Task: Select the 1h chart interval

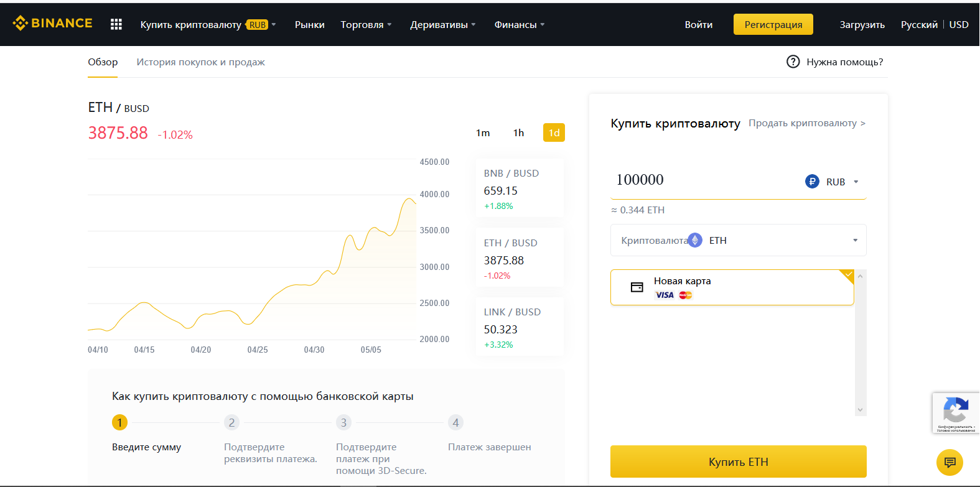Action: tap(518, 132)
